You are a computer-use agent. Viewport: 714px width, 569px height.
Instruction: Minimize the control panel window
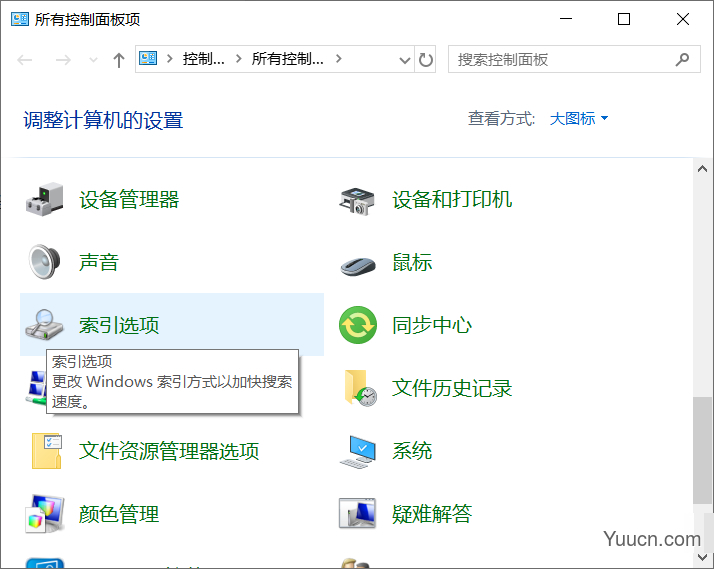click(566, 19)
